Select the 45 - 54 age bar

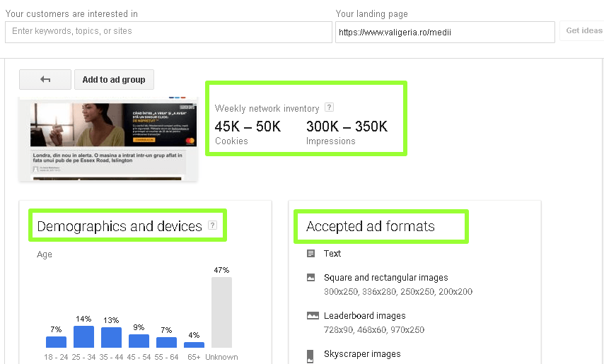pyautogui.click(x=139, y=341)
